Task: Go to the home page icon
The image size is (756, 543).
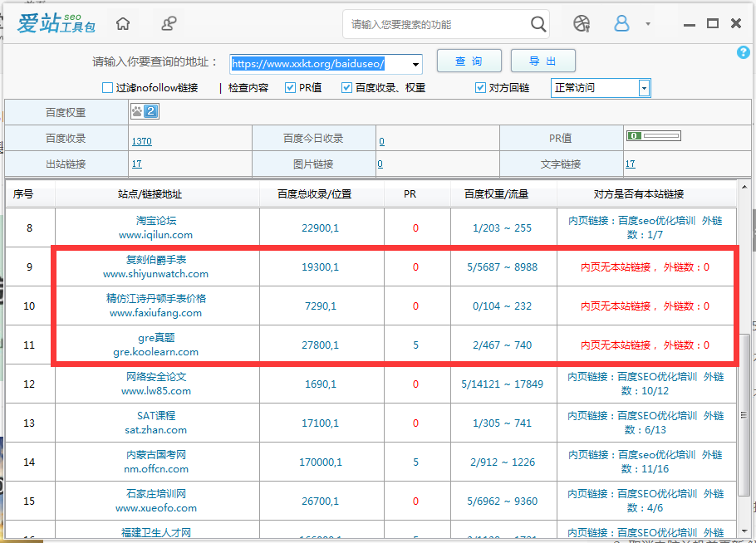Action: [x=123, y=23]
